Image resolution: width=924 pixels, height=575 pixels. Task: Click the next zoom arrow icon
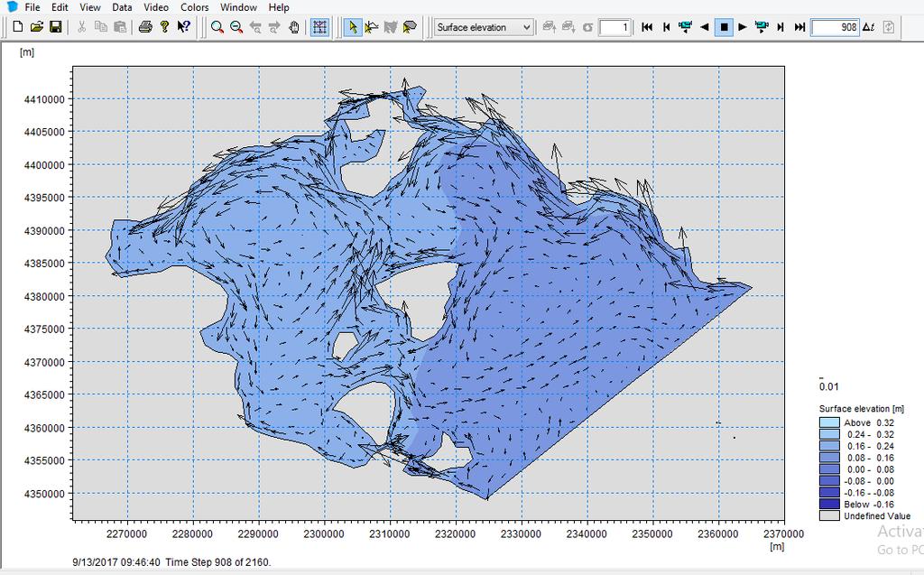point(274,27)
